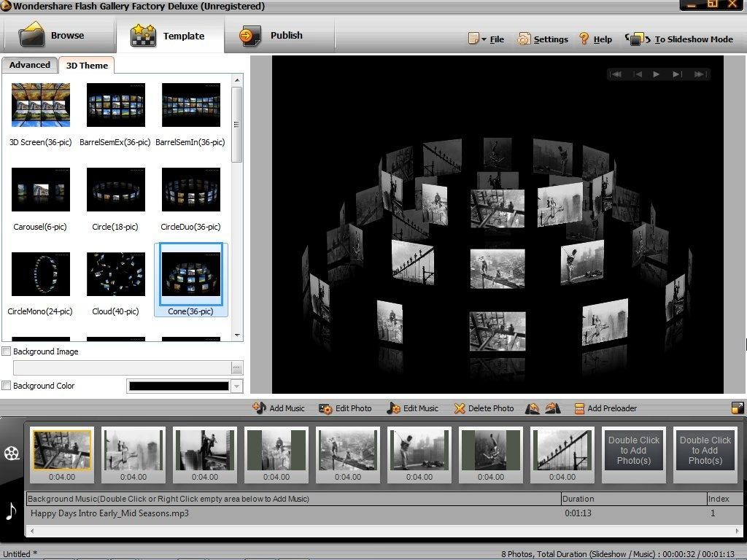
Task: Rotate the photo clockwise
Action: click(x=554, y=408)
